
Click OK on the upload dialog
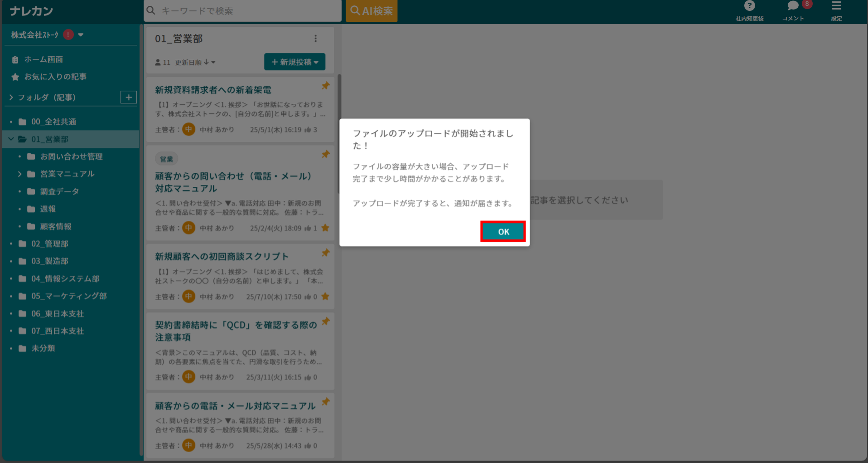click(x=502, y=231)
